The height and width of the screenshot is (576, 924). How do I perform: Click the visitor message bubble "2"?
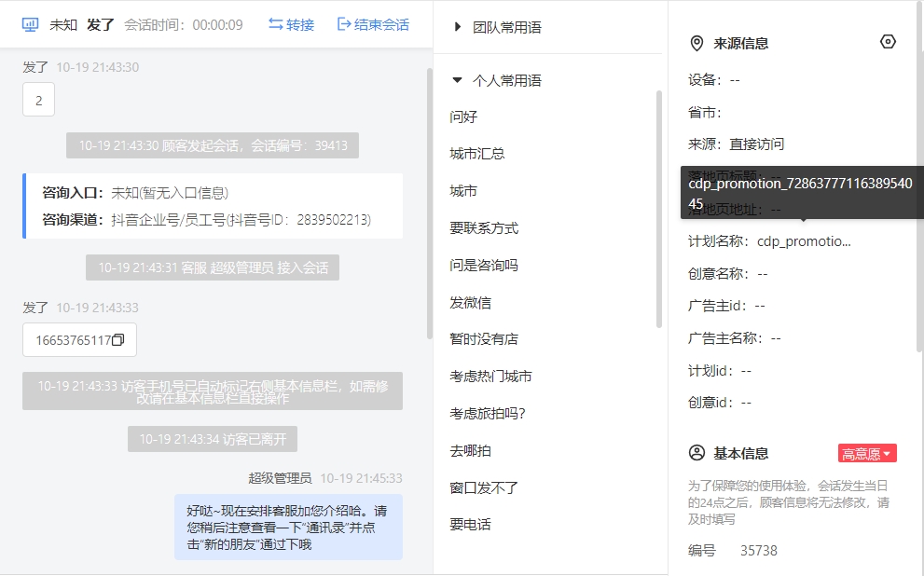pyautogui.click(x=38, y=100)
